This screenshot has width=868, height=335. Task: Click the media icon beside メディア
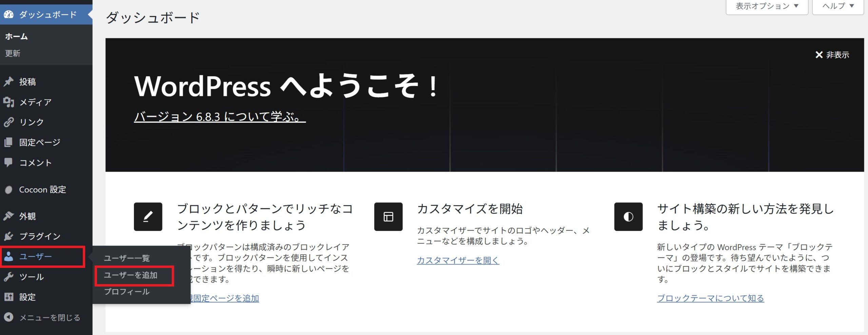8,102
